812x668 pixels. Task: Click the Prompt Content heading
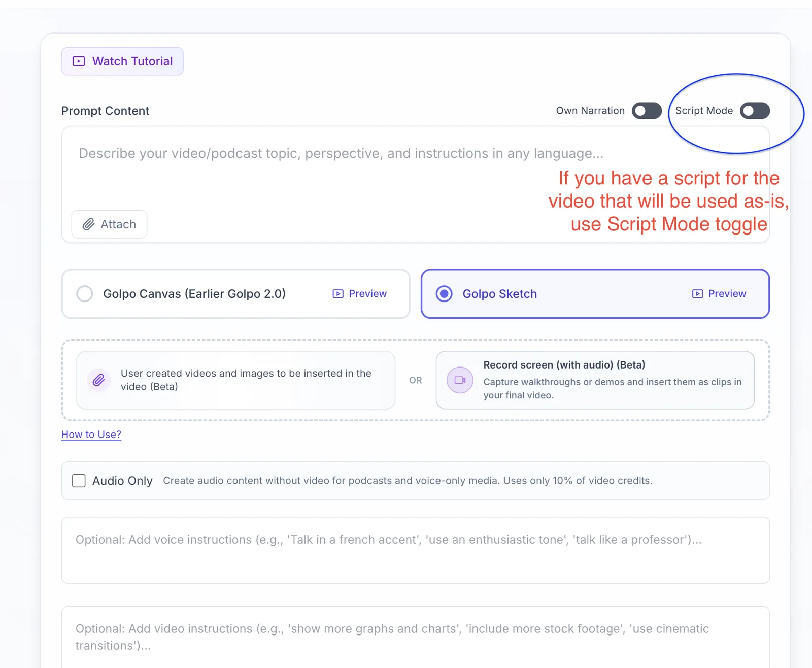(x=105, y=111)
